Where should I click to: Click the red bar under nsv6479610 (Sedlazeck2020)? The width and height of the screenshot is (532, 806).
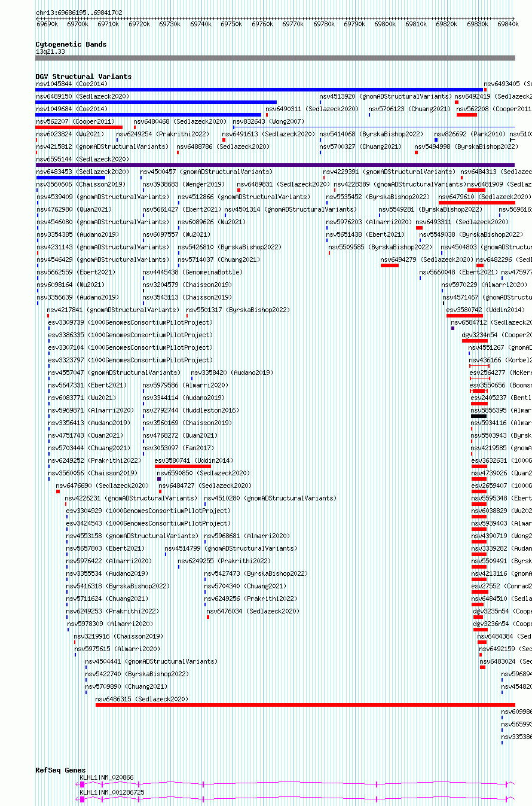[477, 202]
